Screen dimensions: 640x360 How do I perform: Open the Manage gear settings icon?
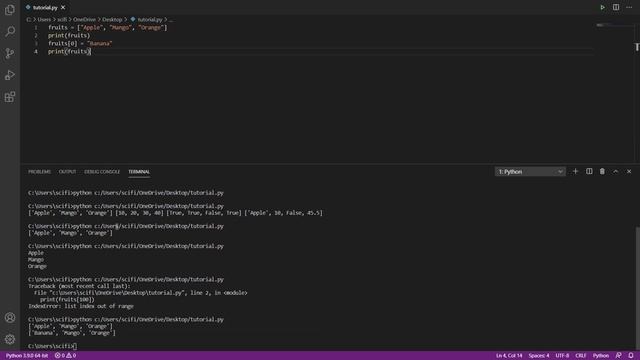click(x=10, y=339)
